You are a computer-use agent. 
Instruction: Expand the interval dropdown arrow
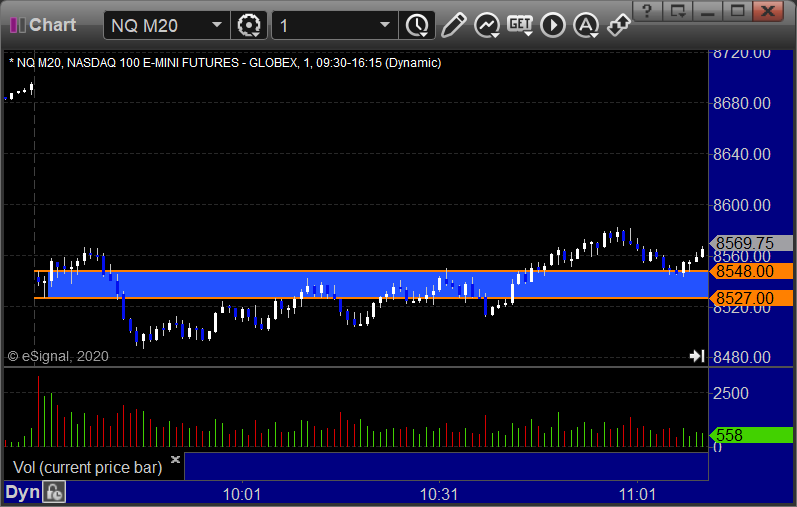click(385, 25)
